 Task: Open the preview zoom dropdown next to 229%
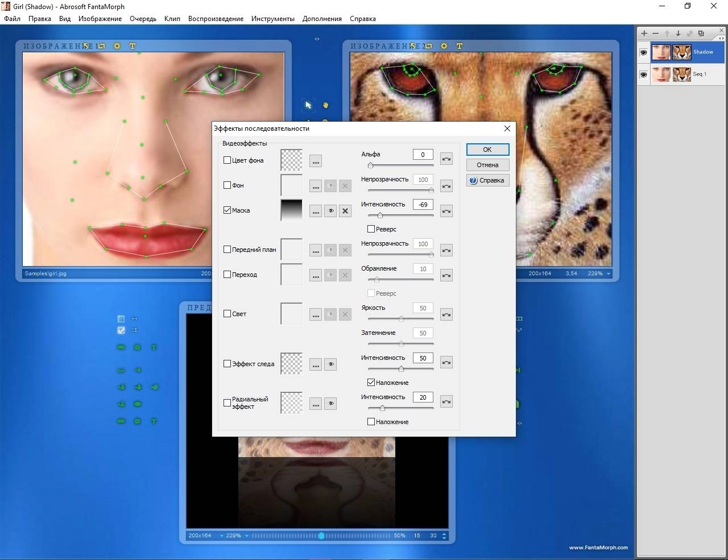tap(247, 536)
